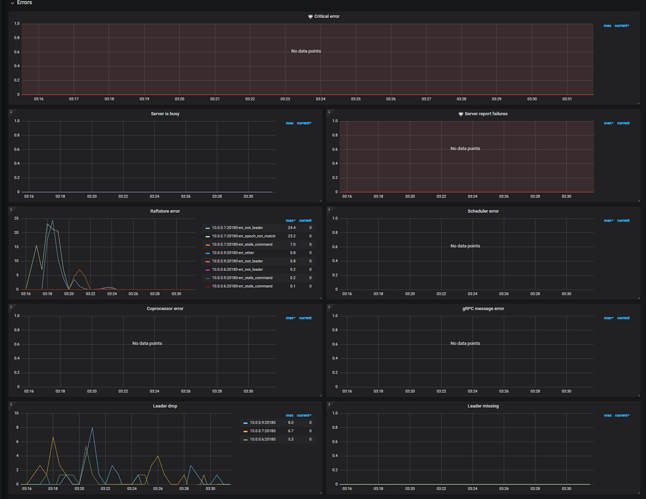Collapse the Errors dashboard row

point(22,3)
